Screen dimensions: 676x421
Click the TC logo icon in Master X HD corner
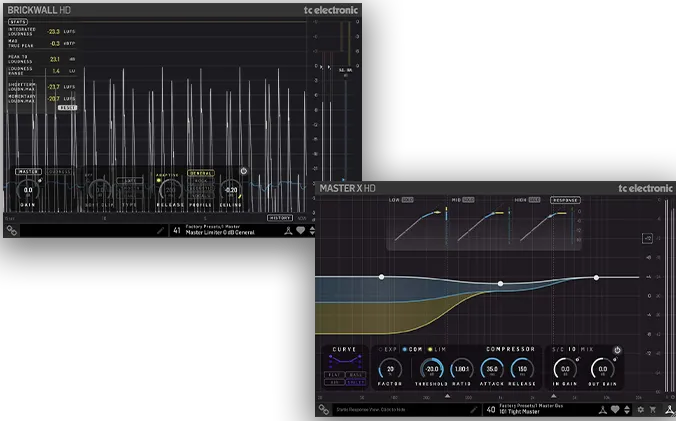point(670,409)
